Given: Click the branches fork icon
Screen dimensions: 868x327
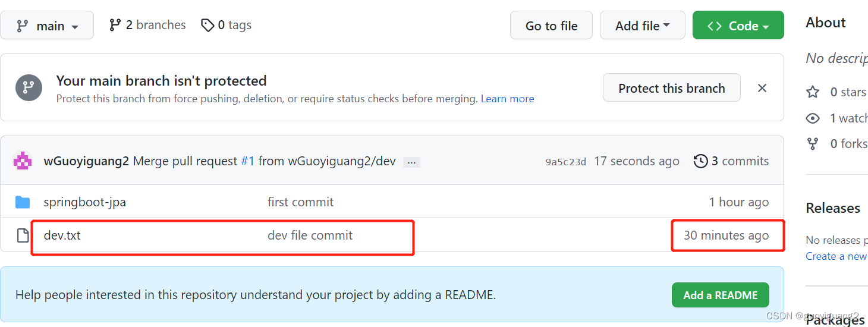Looking at the screenshot, I should point(115,25).
